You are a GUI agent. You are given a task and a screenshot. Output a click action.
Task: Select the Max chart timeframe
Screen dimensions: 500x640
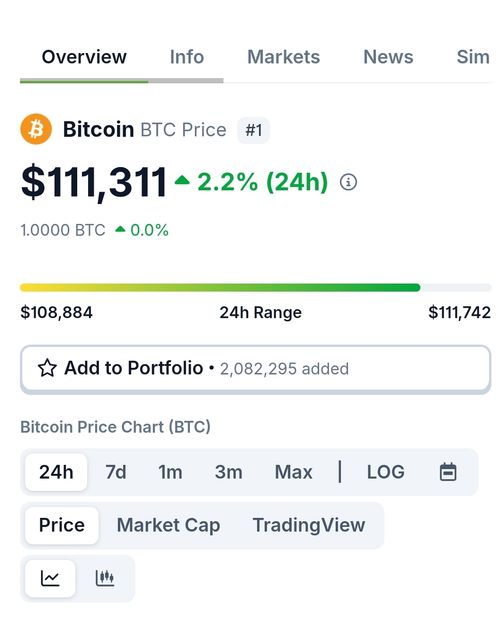pos(293,472)
